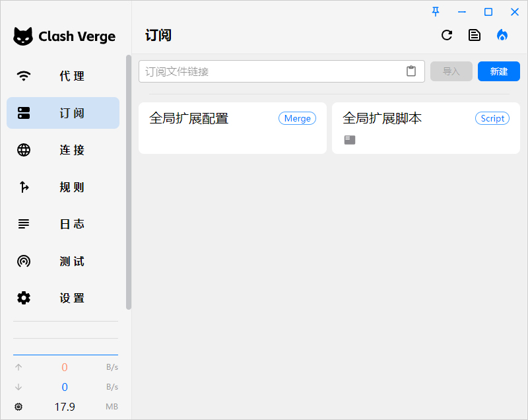
Task: Toggle the window pin icon
Action: (436, 11)
